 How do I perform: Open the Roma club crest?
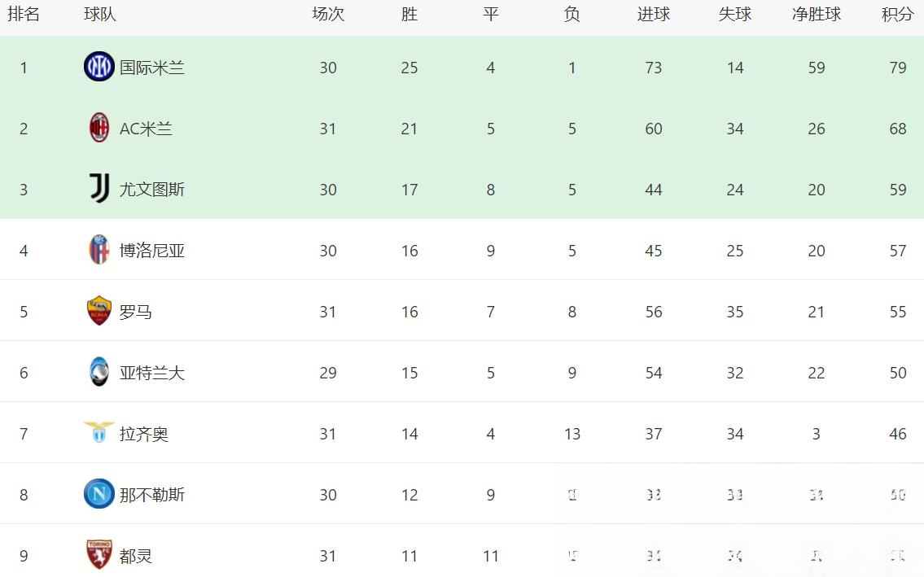[x=99, y=311]
